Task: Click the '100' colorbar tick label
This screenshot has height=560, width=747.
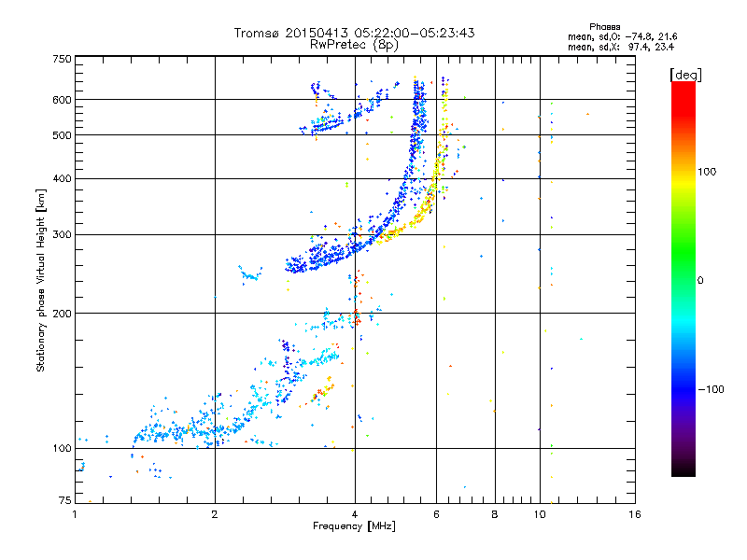Action: (707, 172)
